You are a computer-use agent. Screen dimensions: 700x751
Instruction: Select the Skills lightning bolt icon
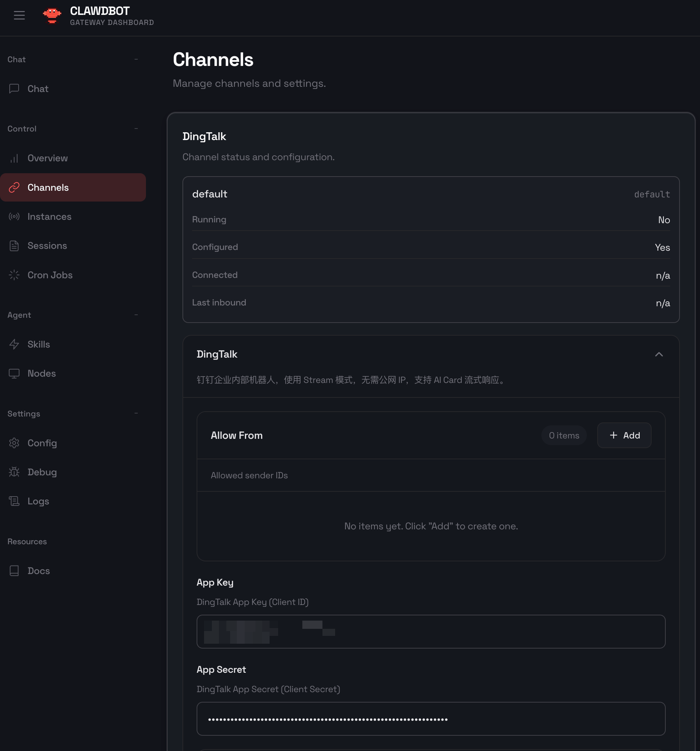coord(14,344)
